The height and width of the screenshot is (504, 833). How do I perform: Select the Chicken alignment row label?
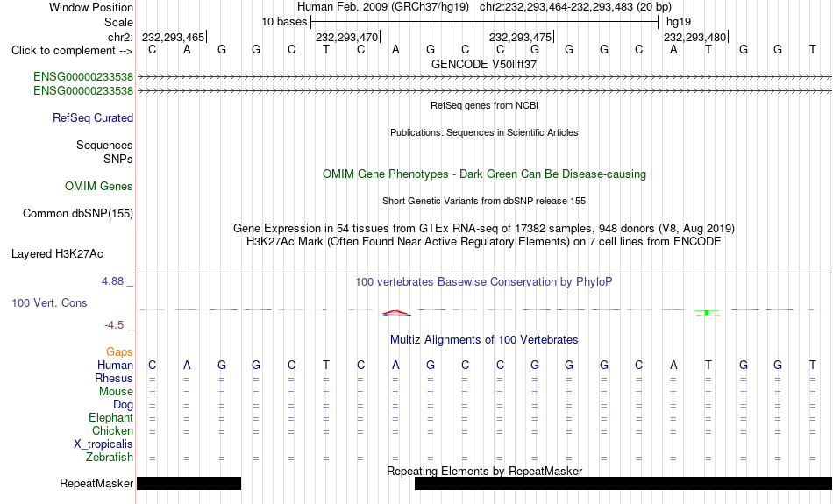point(112,430)
